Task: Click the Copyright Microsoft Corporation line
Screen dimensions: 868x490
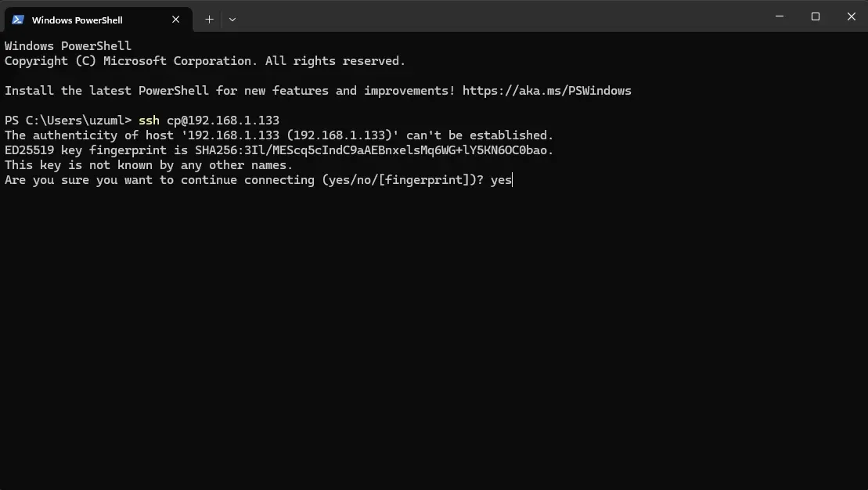Action: [205, 61]
